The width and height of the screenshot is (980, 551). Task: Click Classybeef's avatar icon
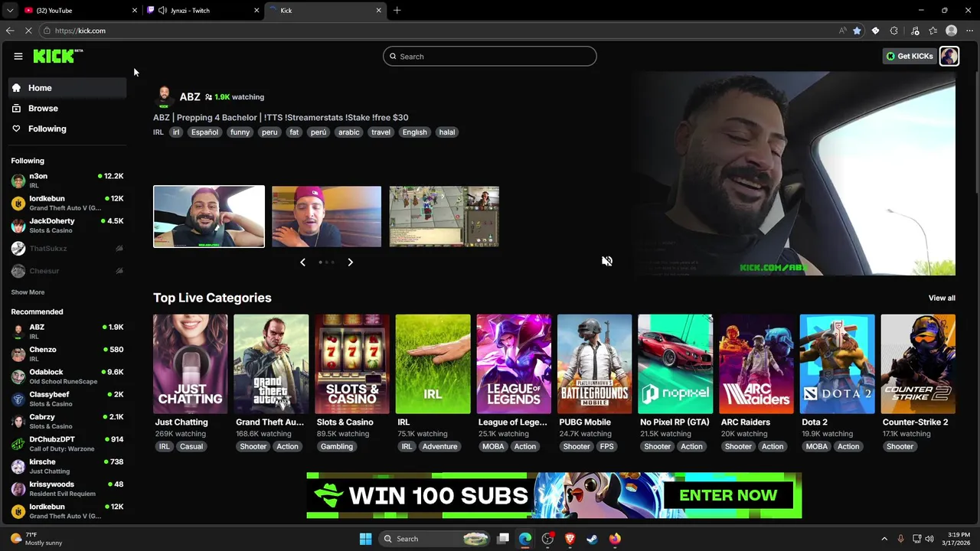(18, 399)
